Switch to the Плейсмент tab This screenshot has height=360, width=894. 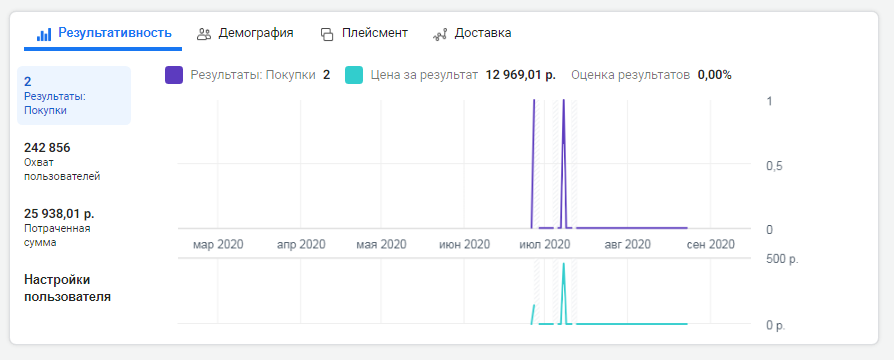click(x=364, y=33)
